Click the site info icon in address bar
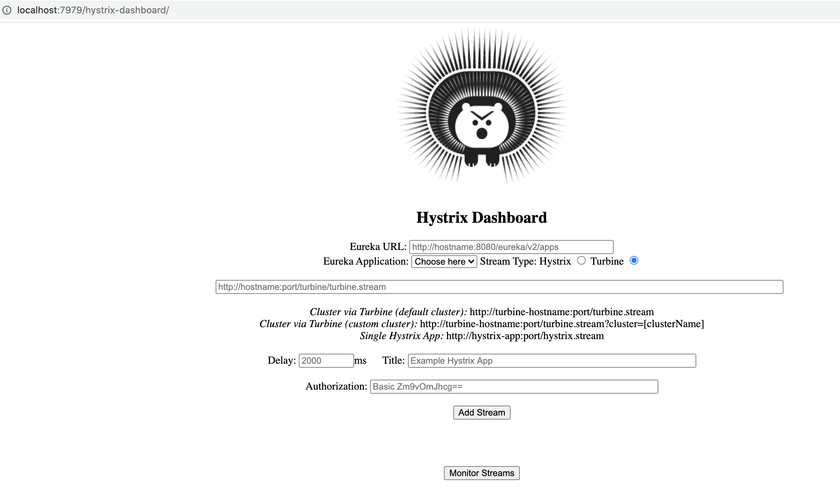Screen dimensions: 840x504 pyautogui.click(x=7, y=10)
